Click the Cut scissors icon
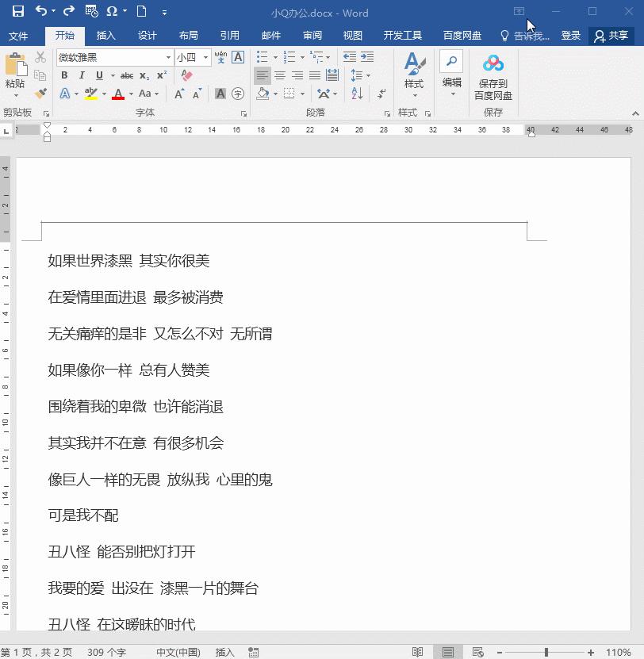Screen dimensions: 644x659 click(40, 57)
